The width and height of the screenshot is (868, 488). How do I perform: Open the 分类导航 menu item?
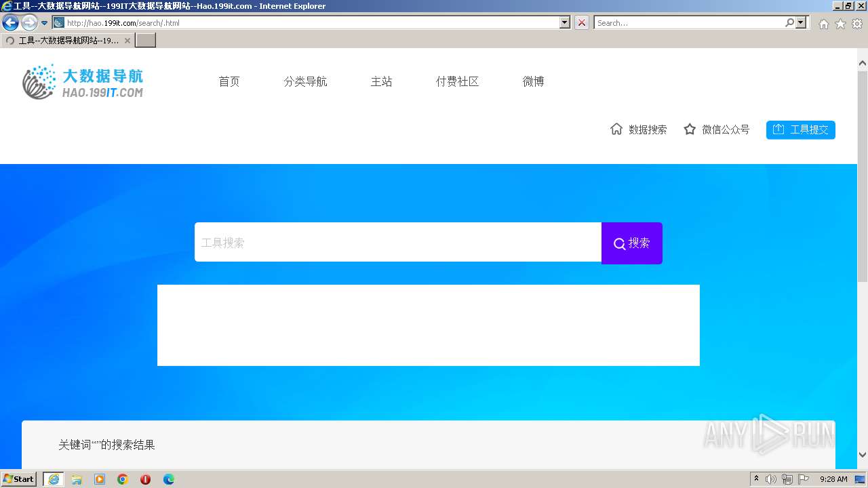(x=305, y=81)
